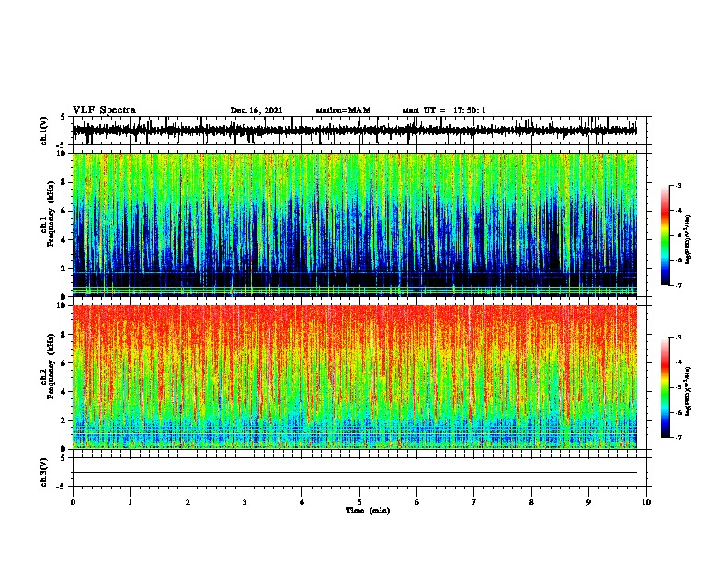The width and height of the screenshot is (728, 563).
Task: Click the ch.1 waveform trace plot
Action: point(354,131)
